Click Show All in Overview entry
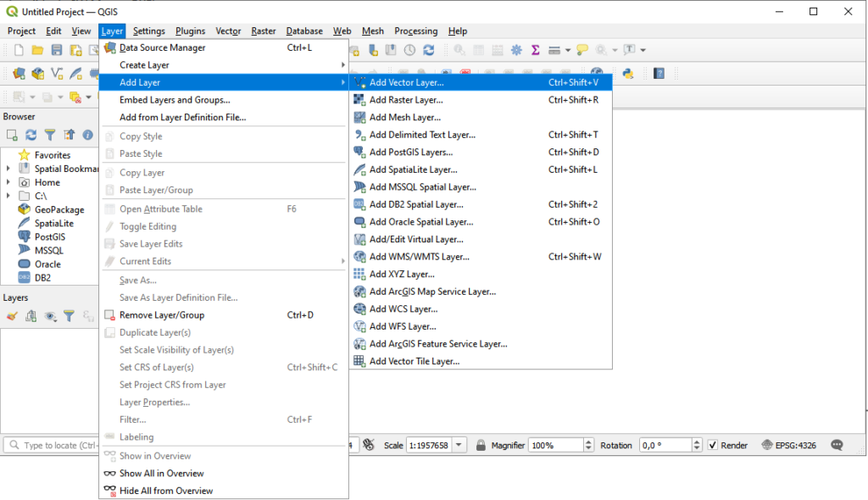This screenshot has height=500, width=868. (224, 474)
